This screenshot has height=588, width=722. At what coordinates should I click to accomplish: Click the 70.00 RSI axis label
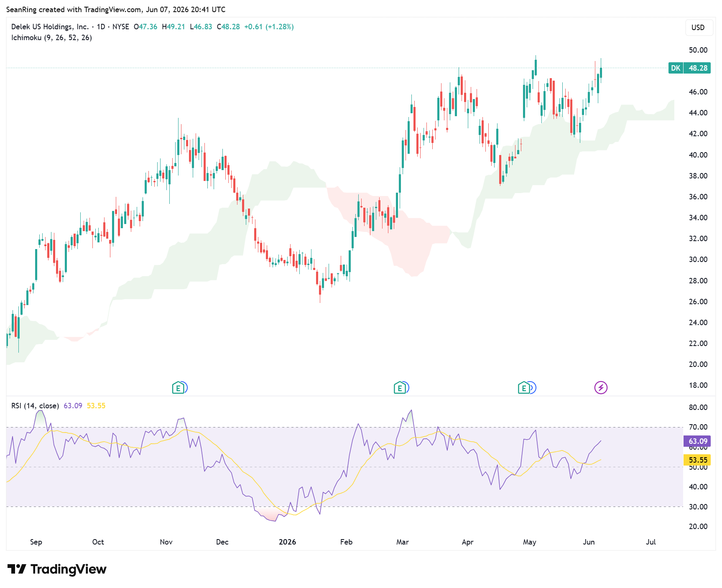[698, 427]
